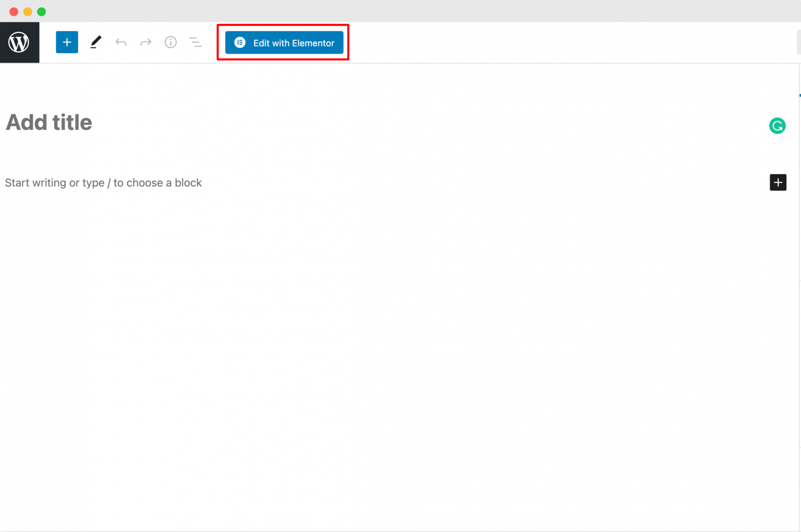This screenshot has width=801, height=532.
Task: Open the block inserter plus button
Action: pos(67,42)
